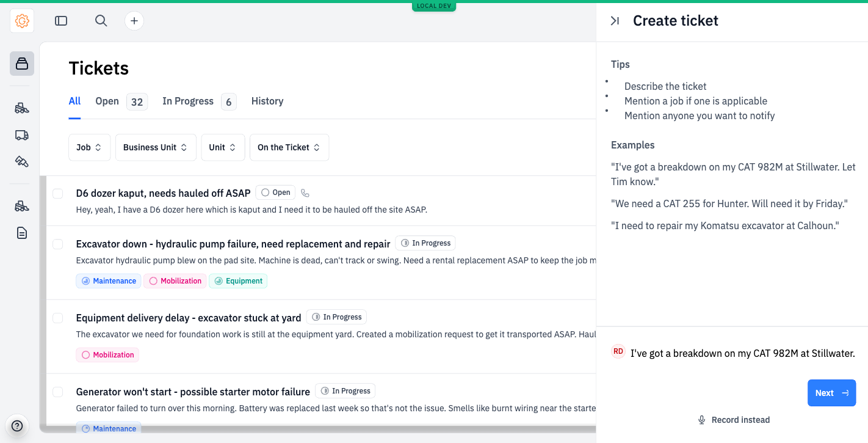Click the Next button
This screenshot has height=443, width=868.
click(831, 393)
